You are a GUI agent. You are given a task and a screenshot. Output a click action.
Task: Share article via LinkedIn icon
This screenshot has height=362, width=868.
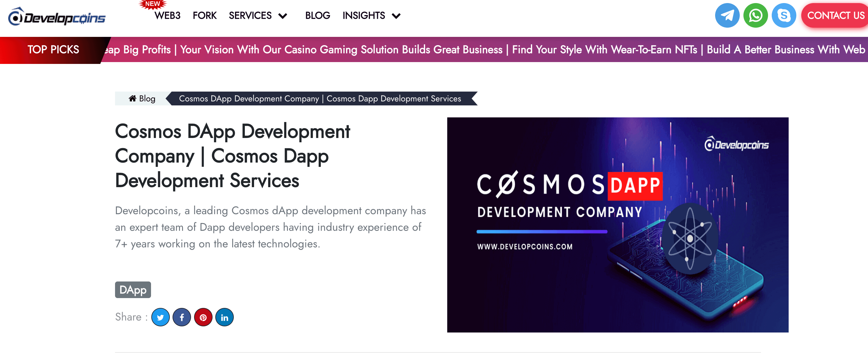pos(226,317)
